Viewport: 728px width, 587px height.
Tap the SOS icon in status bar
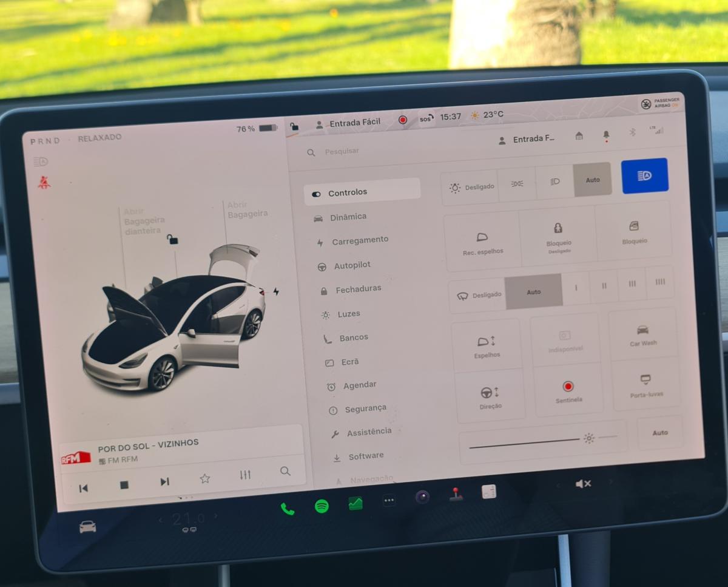point(426,118)
